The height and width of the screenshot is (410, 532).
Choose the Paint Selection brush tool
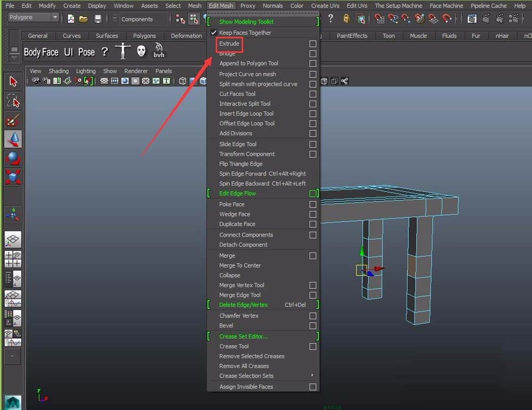(13, 120)
